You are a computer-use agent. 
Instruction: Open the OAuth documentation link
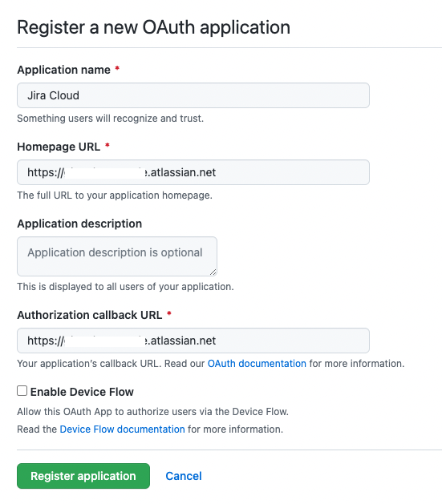click(257, 364)
